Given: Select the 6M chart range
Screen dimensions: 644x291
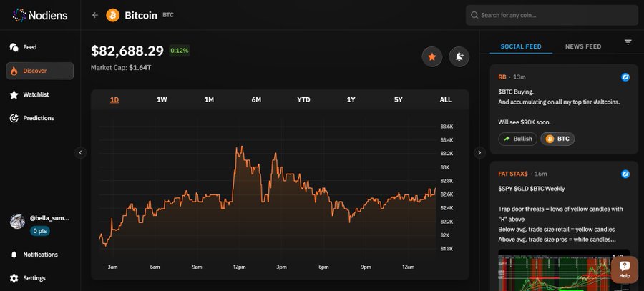Looking at the screenshot, I should click(x=256, y=99).
